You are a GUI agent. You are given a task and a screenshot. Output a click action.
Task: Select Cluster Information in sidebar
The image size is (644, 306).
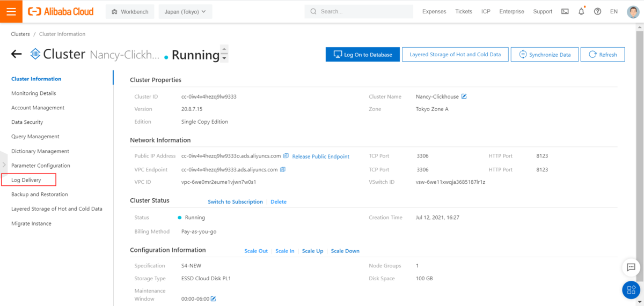click(36, 79)
